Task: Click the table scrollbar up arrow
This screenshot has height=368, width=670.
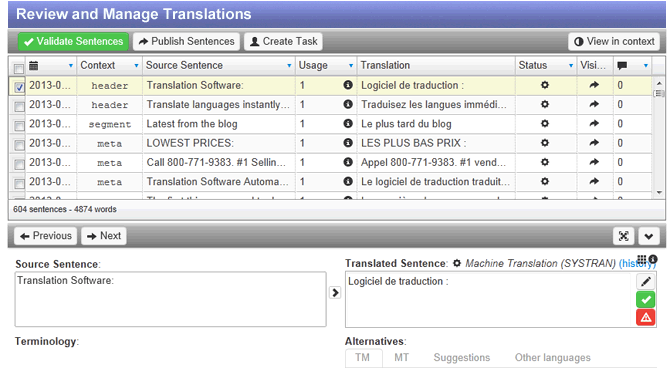Action: [x=659, y=83]
